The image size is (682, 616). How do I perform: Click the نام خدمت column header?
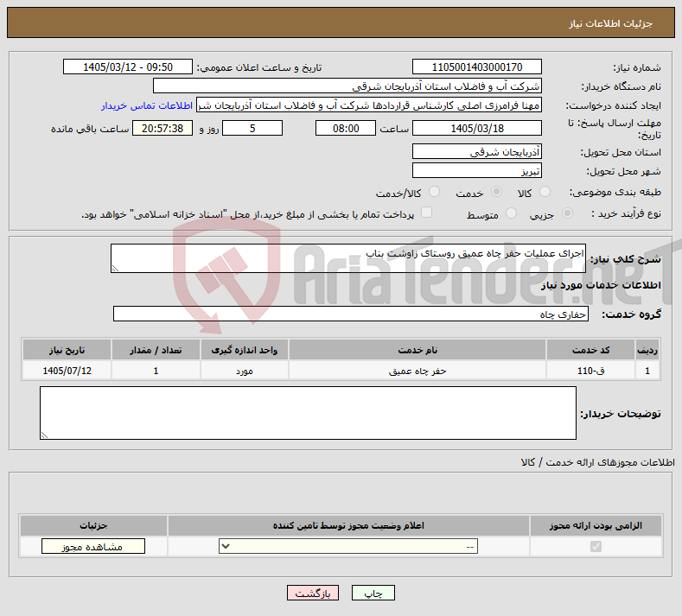pos(417,350)
